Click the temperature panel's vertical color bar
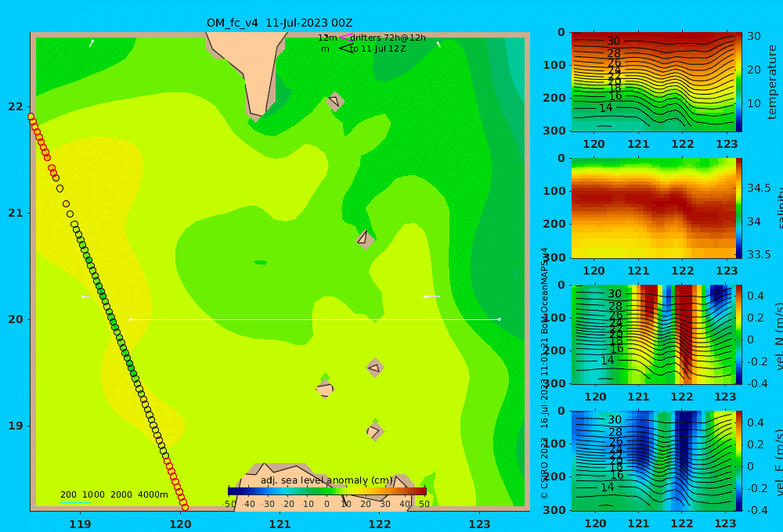Image resolution: width=783 pixels, height=532 pixels. tap(739, 82)
